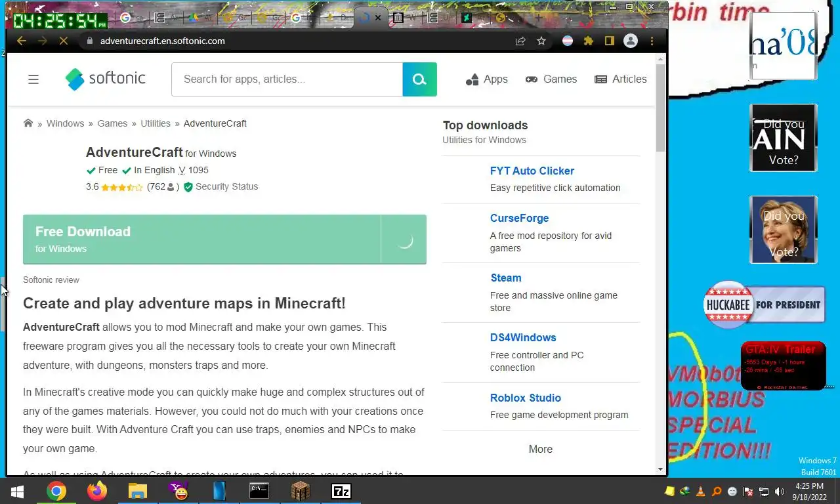Open File Explorer from taskbar
This screenshot has width=840, height=504.
pyautogui.click(x=138, y=491)
